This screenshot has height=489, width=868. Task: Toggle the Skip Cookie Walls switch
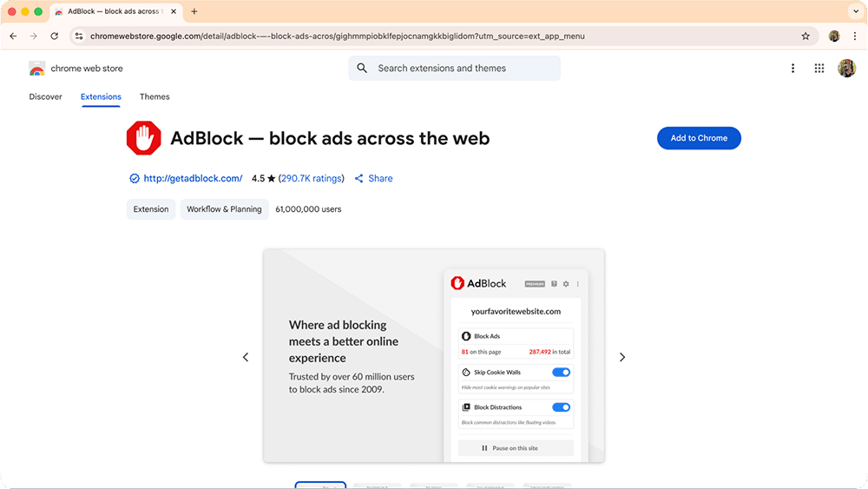(561, 372)
